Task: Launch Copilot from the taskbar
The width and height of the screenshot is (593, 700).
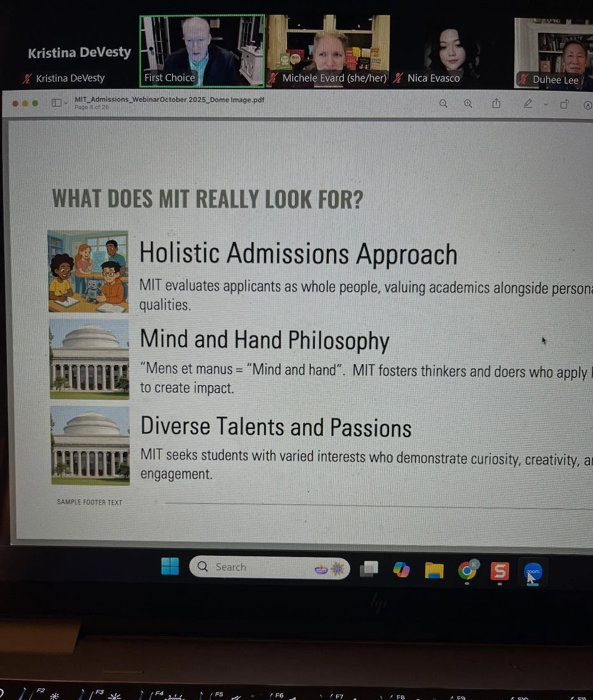Action: click(401, 570)
